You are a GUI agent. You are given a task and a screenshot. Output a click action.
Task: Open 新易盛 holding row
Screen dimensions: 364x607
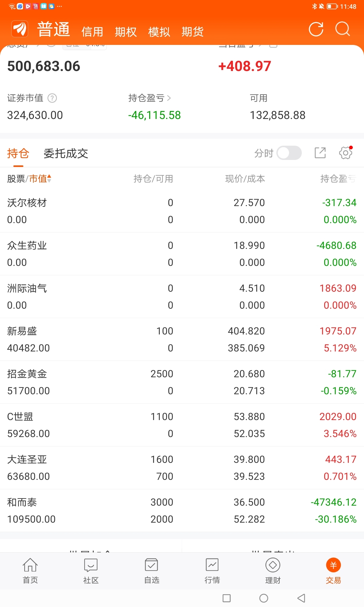[x=182, y=340]
